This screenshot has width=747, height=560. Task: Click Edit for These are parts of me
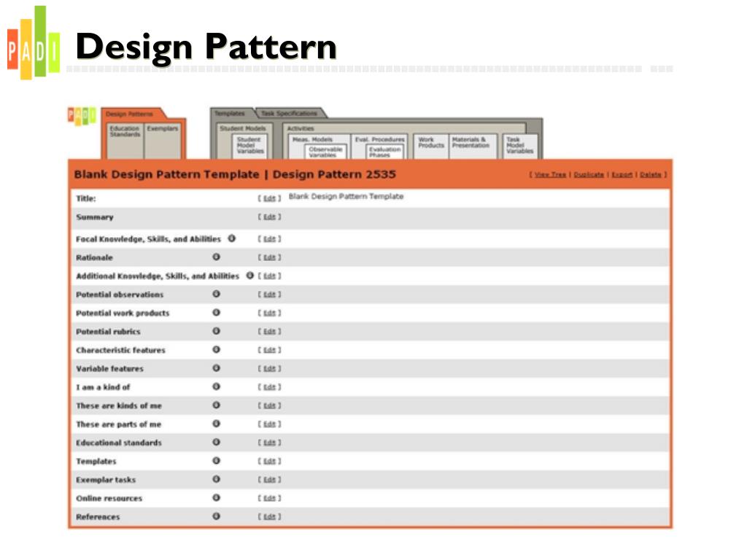[270, 424]
